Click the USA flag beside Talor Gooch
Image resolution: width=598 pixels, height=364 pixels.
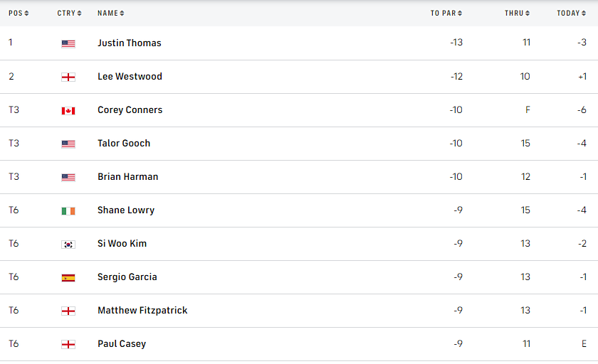pyautogui.click(x=68, y=144)
